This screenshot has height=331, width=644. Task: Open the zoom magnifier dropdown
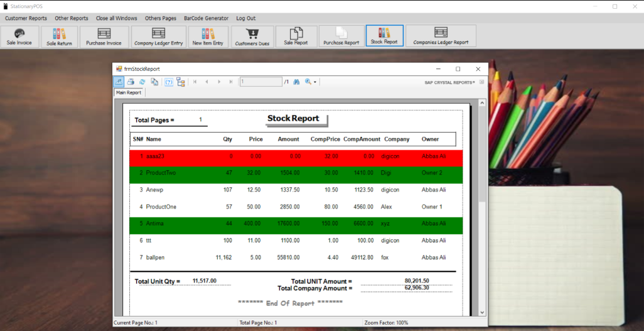311,82
